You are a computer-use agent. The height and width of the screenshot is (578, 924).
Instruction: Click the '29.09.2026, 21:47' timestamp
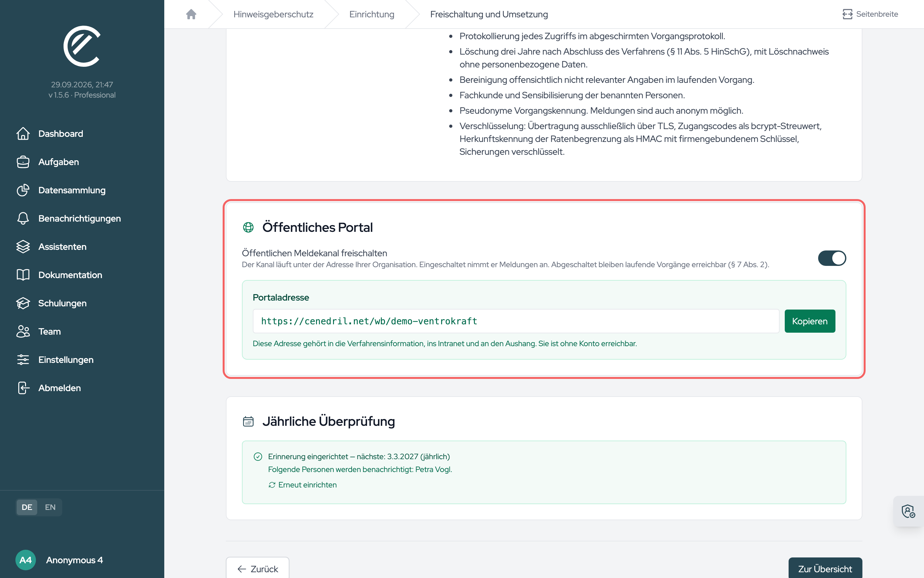point(82,84)
